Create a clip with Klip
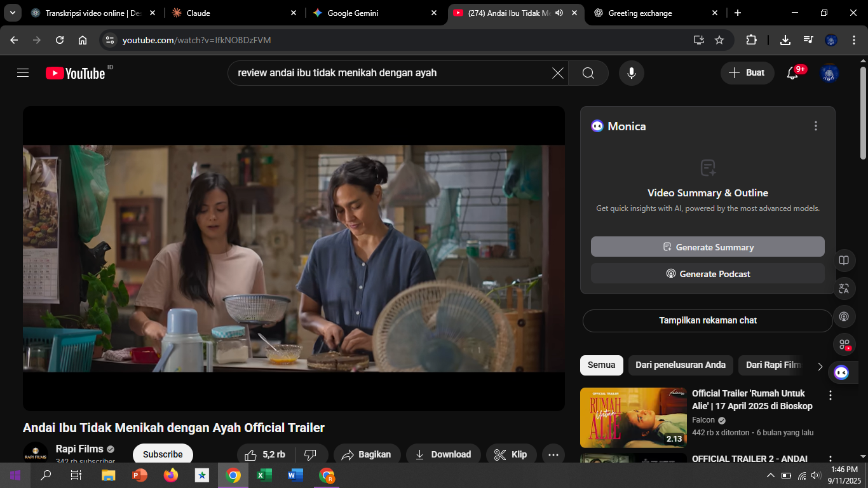Image resolution: width=868 pixels, height=488 pixels. tap(511, 455)
